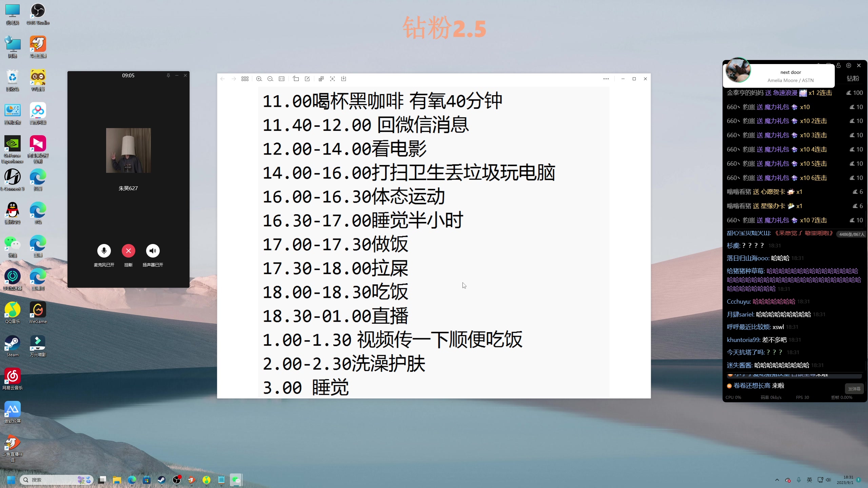868x488 pixels.
Task: Zoom in on the schedule image
Action: tap(259, 79)
